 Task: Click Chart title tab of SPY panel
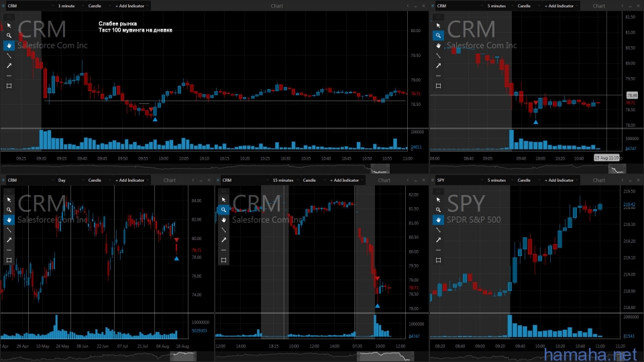[x=599, y=180]
